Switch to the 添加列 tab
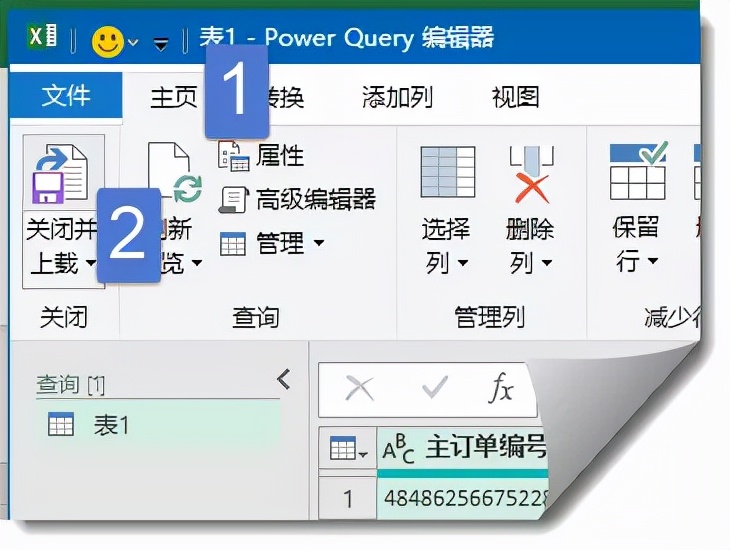This screenshot has height=550, width=730. pos(397,97)
